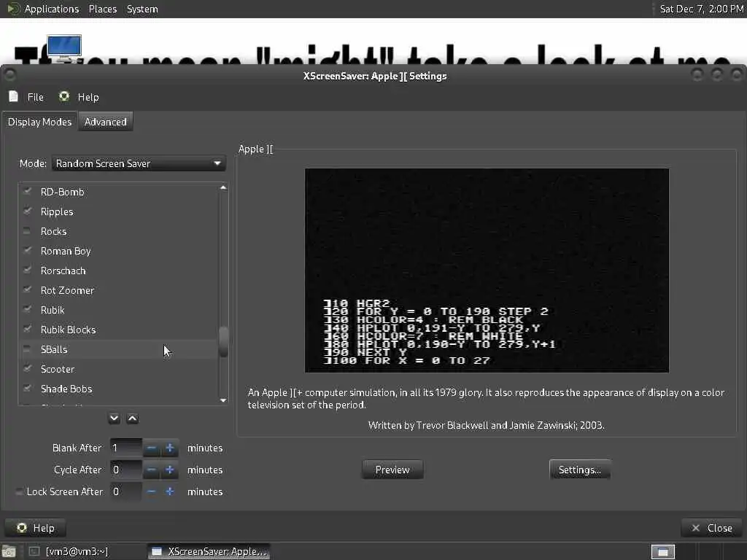747x560 pixels.
Task: Click the clock Sat Dec 7 2:00 PM
Action: tap(701, 9)
